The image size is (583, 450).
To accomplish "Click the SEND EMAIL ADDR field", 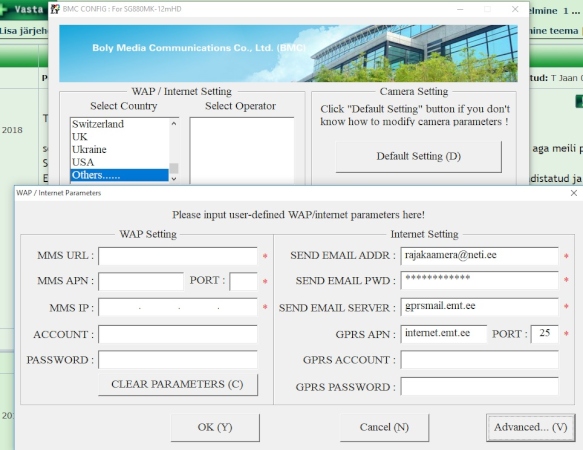I will point(479,256).
